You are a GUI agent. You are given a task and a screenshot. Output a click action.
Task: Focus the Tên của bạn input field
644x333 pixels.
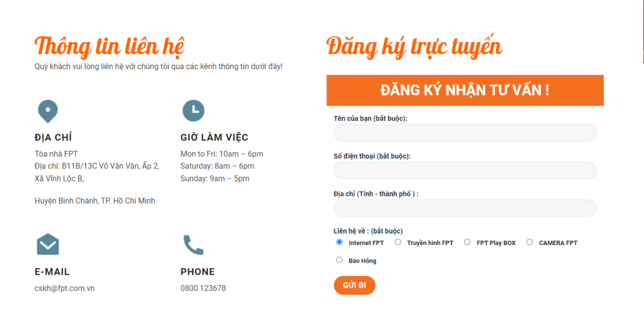(465, 133)
